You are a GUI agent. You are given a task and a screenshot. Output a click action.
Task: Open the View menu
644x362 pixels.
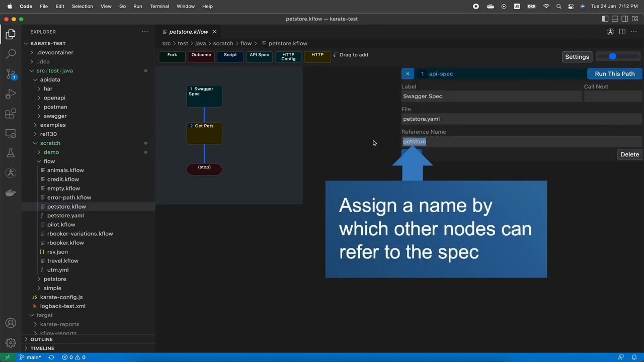coord(106,6)
